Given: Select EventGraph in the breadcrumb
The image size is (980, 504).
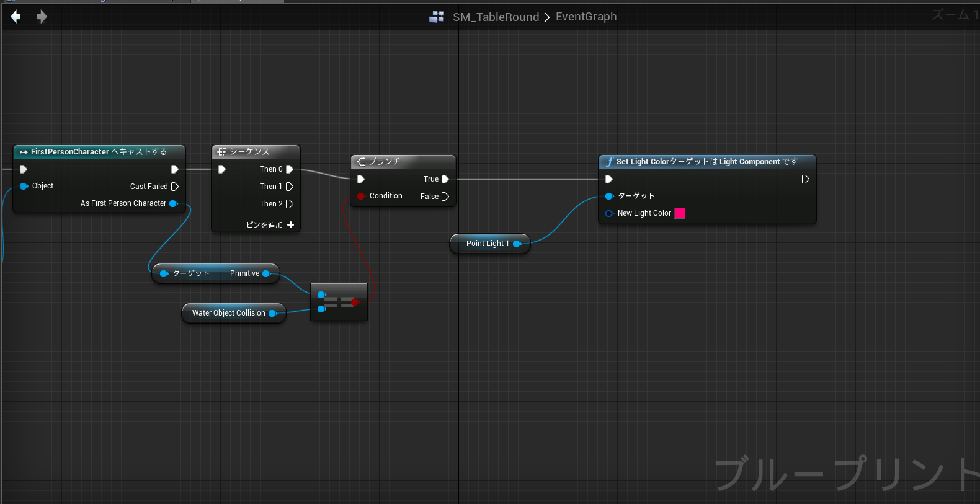Looking at the screenshot, I should click(586, 17).
